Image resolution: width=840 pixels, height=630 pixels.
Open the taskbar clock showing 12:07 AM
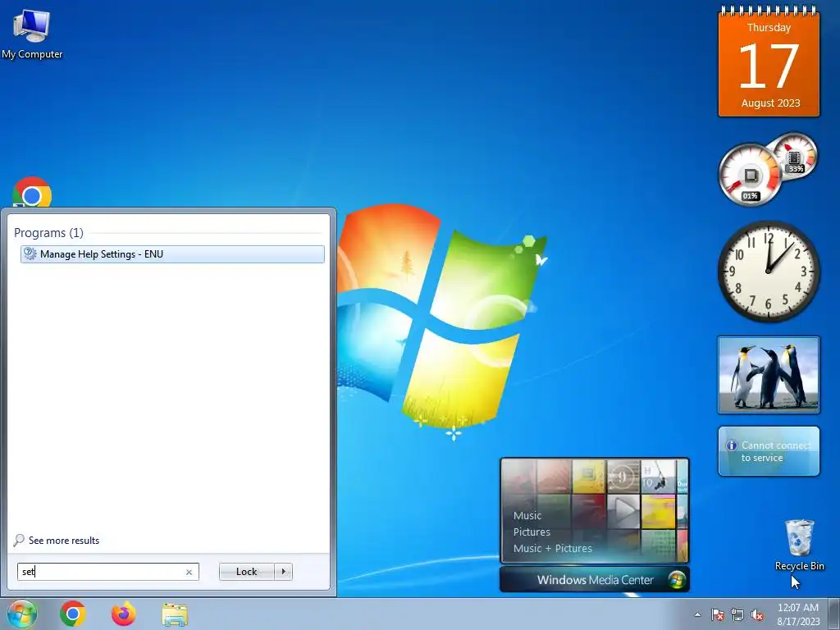click(x=797, y=614)
